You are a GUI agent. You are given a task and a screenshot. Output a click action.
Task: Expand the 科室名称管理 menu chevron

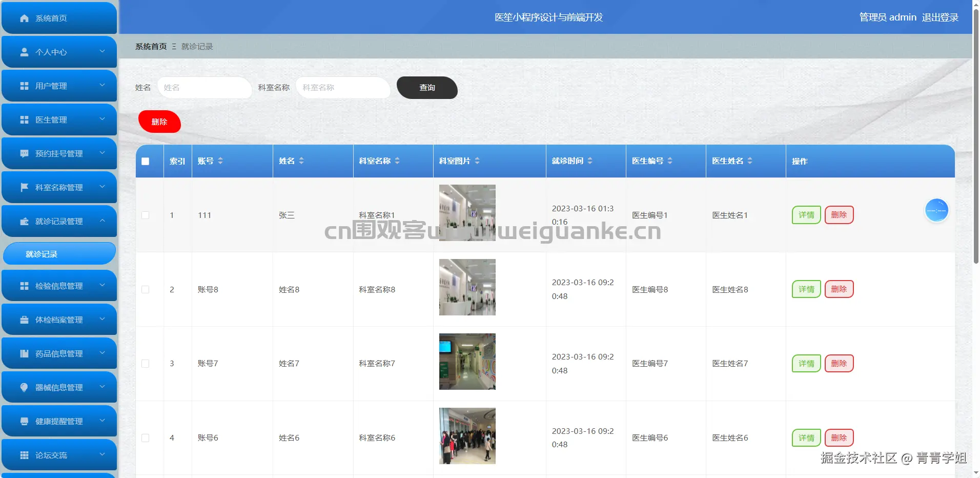point(102,187)
